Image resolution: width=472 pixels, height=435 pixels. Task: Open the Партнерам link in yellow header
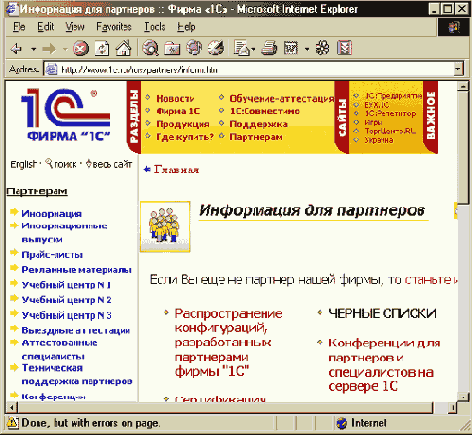256,137
